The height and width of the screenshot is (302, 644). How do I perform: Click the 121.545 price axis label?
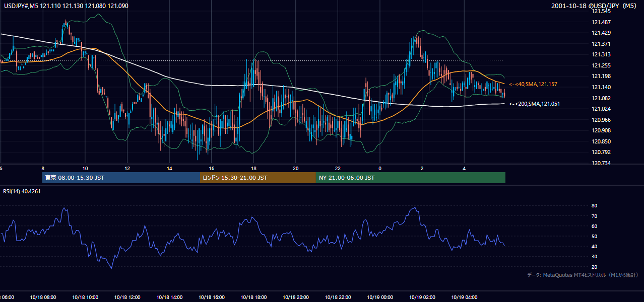point(602,11)
